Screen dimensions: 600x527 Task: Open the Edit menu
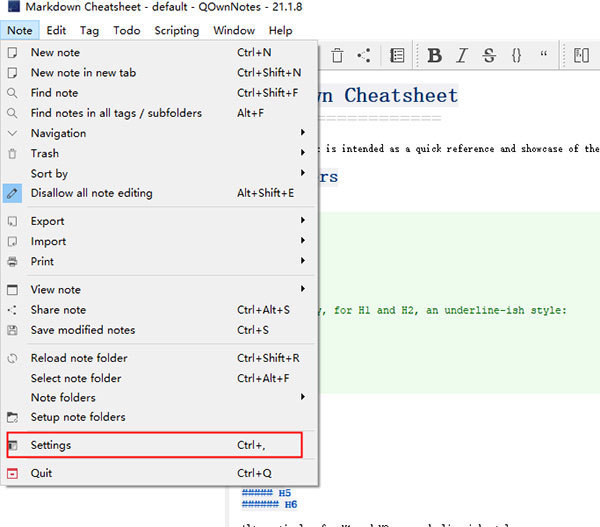(56, 30)
